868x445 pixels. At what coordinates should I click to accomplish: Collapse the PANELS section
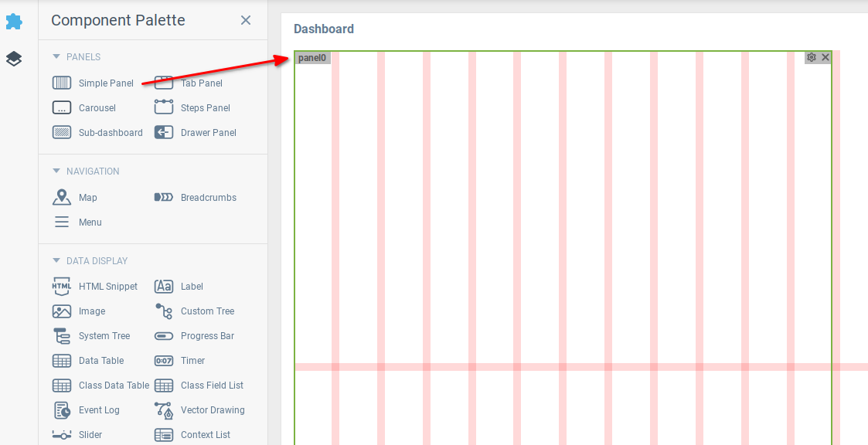(x=77, y=57)
